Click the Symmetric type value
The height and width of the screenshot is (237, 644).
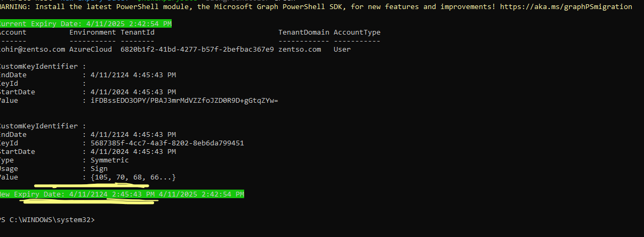110,160
